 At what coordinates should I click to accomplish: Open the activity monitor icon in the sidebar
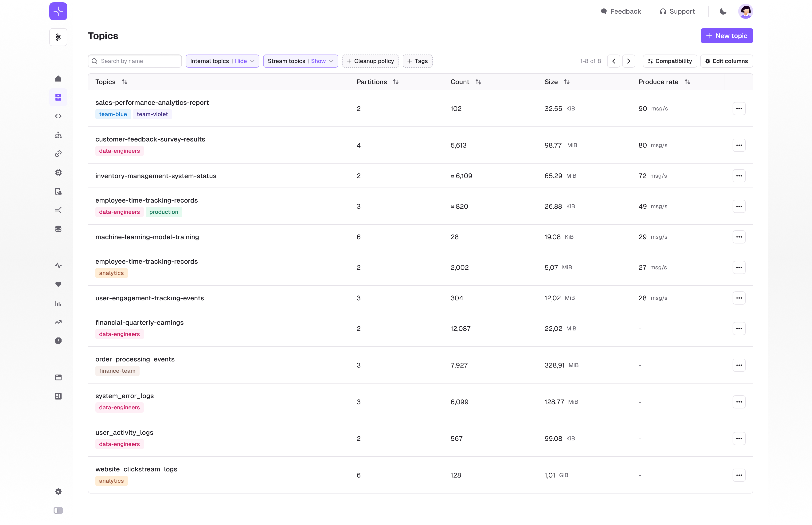tap(58, 266)
